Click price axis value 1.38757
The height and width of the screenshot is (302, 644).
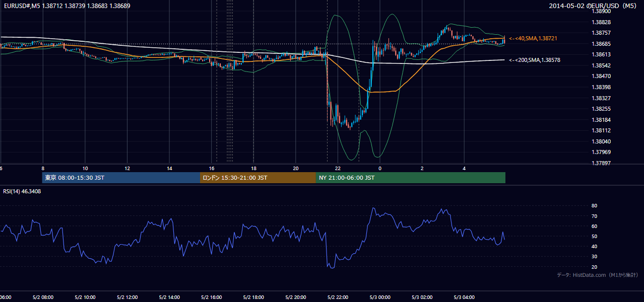click(x=601, y=33)
